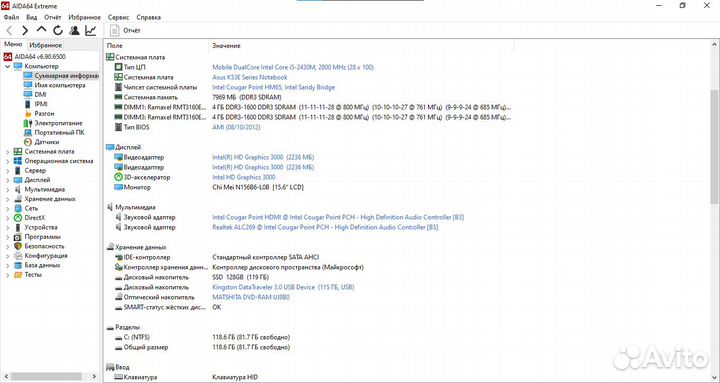This screenshot has width=720, height=383.
Task: Open the graph chart toolbar icon
Action: click(x=90, y=31)
